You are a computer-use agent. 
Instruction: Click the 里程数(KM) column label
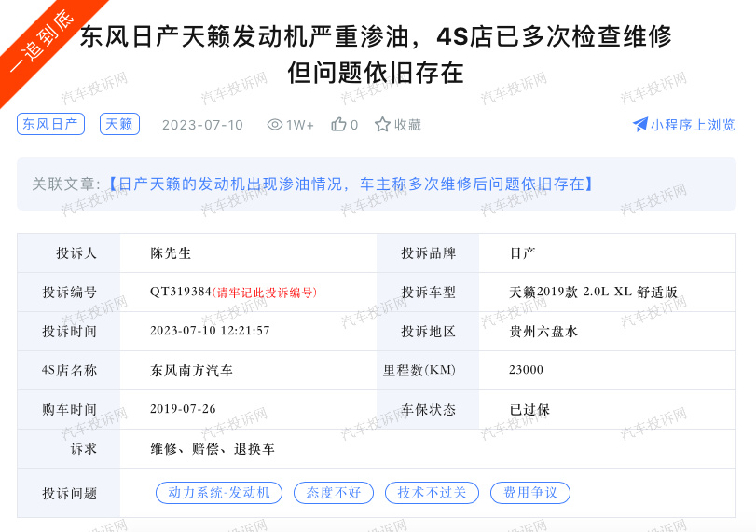coord(419,370)
